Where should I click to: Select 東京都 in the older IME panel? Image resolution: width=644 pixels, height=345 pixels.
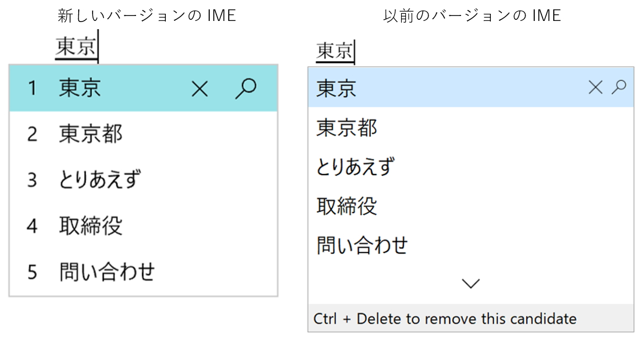click(x=346, y=128)
